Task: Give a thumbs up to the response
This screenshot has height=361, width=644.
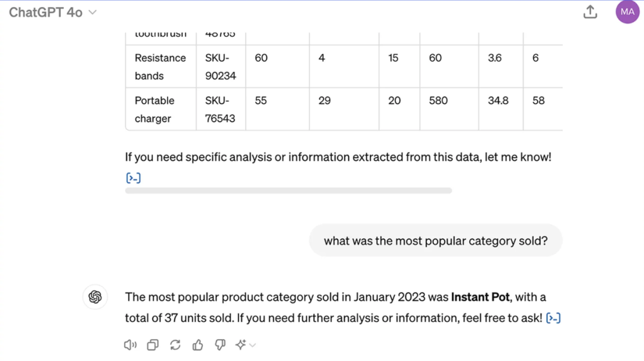Action: coord(198,345)
